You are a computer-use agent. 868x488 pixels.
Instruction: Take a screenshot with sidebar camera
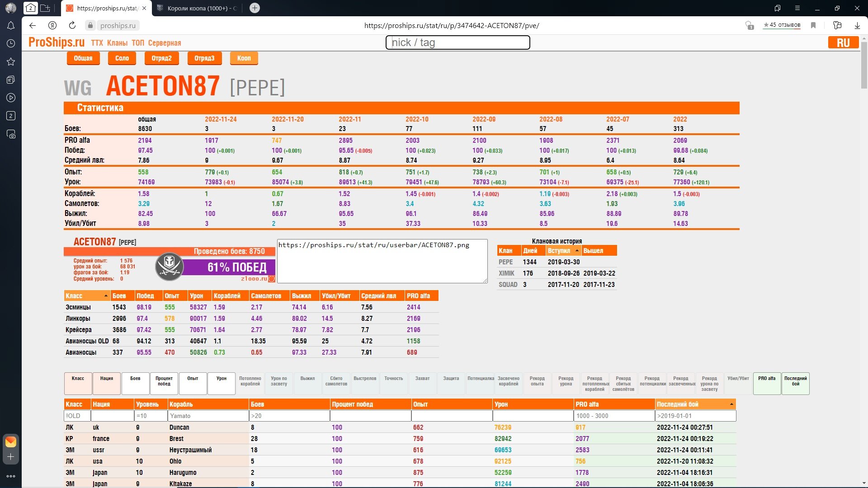[11, 134]
